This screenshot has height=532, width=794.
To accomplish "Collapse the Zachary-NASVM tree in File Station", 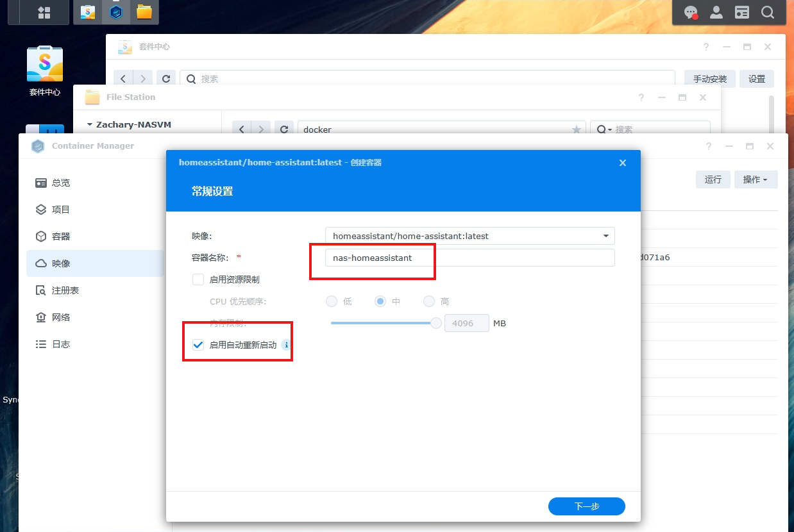I will point(89,124).
